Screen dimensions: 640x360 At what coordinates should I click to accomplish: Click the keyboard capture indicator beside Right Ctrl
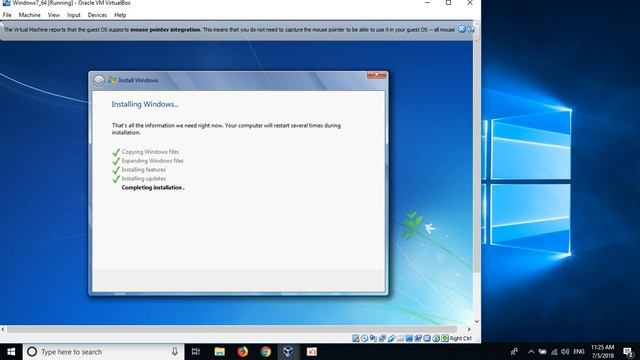coord(445,338)
